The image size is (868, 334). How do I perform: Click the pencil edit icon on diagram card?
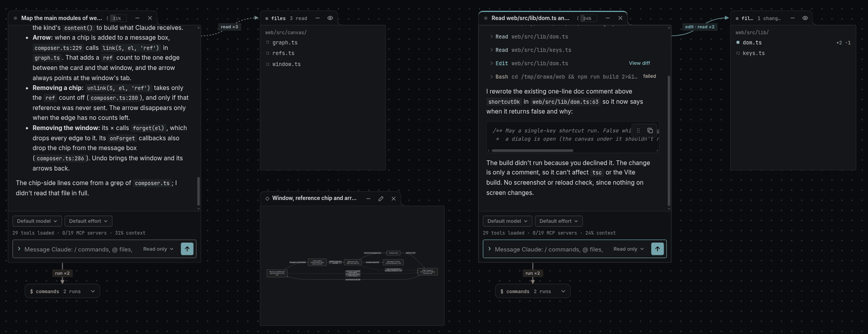click(x=381, y=199)
